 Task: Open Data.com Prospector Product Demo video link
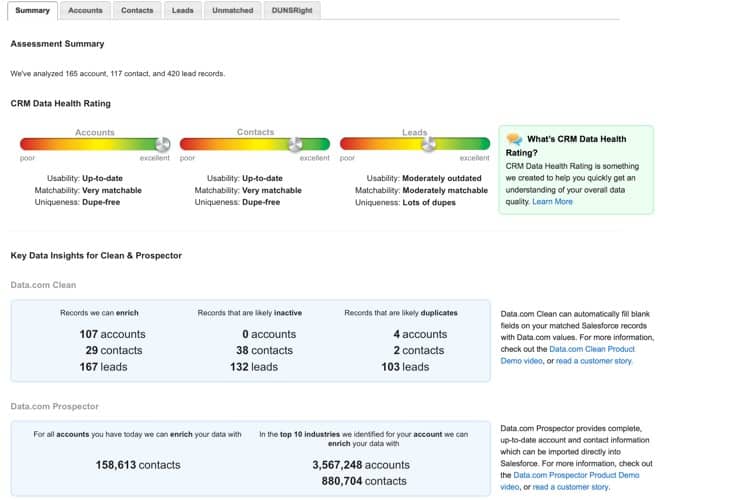(570, 481)
